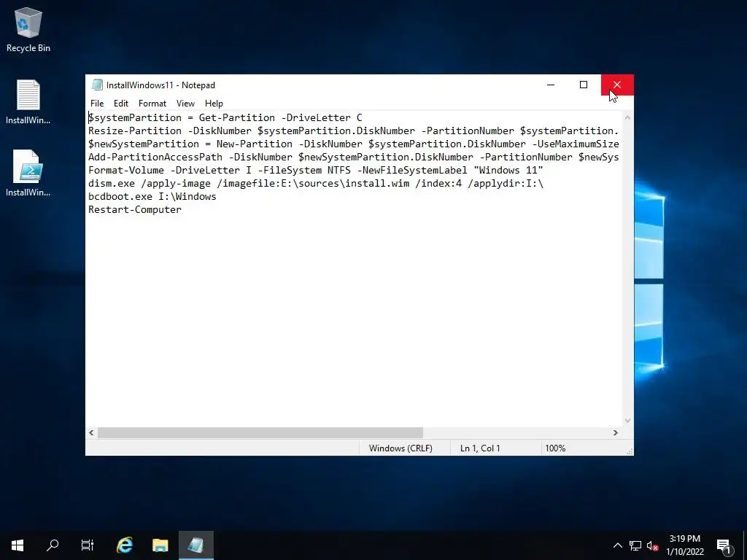Click the vertical scrollbar down arrow
Screen dimensions: 747x560
(628, 421)
